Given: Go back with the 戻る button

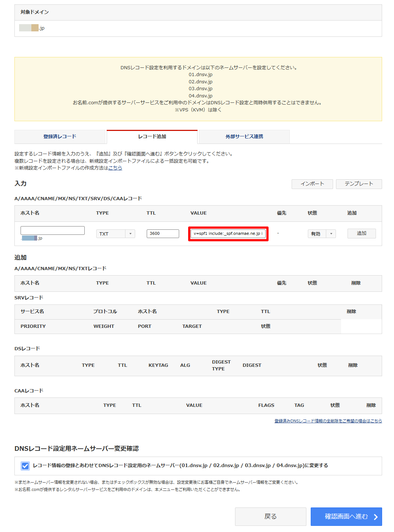Looking at the screenshot, I should (x=270, y=516).
